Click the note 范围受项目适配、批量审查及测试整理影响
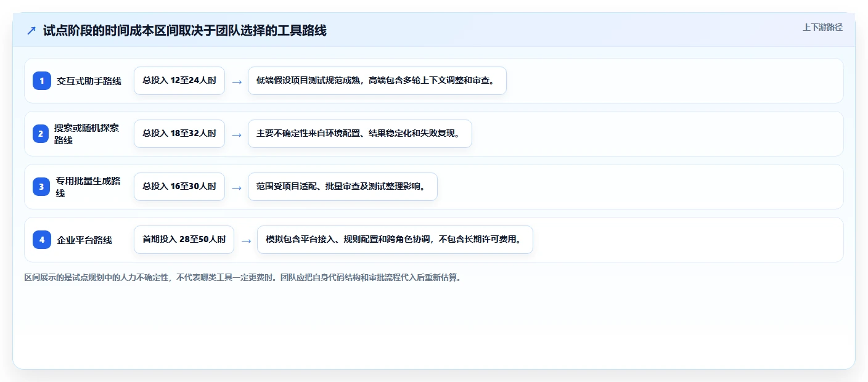Viewport: 868px width, 382px height. click(x=343, y=187)
